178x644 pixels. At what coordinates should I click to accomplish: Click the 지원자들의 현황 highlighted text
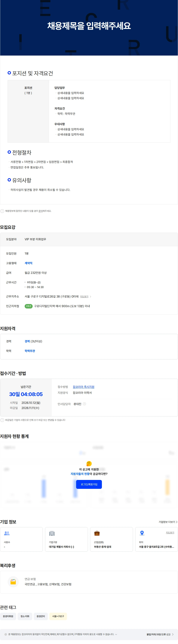pyautogui.click(x=80, y=474)
